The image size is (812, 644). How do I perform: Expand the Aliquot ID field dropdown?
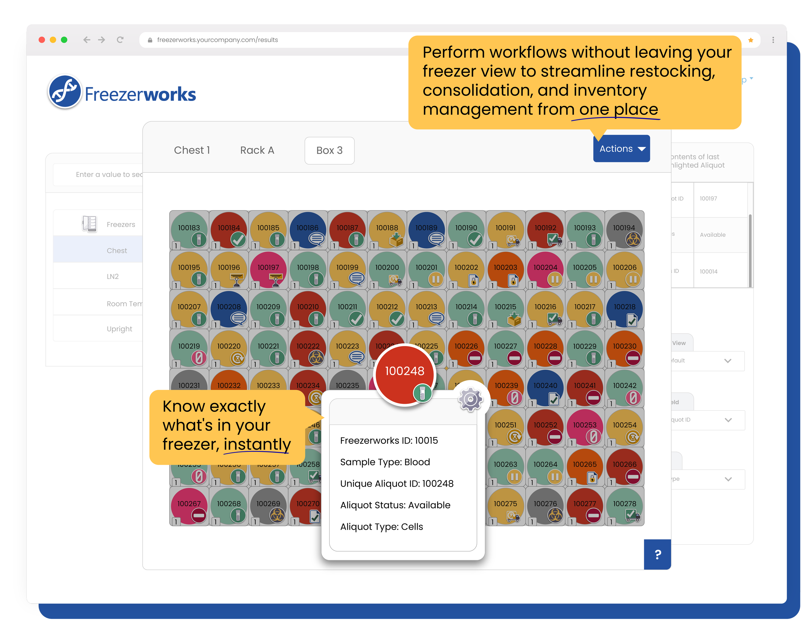[x=707, y=420]
